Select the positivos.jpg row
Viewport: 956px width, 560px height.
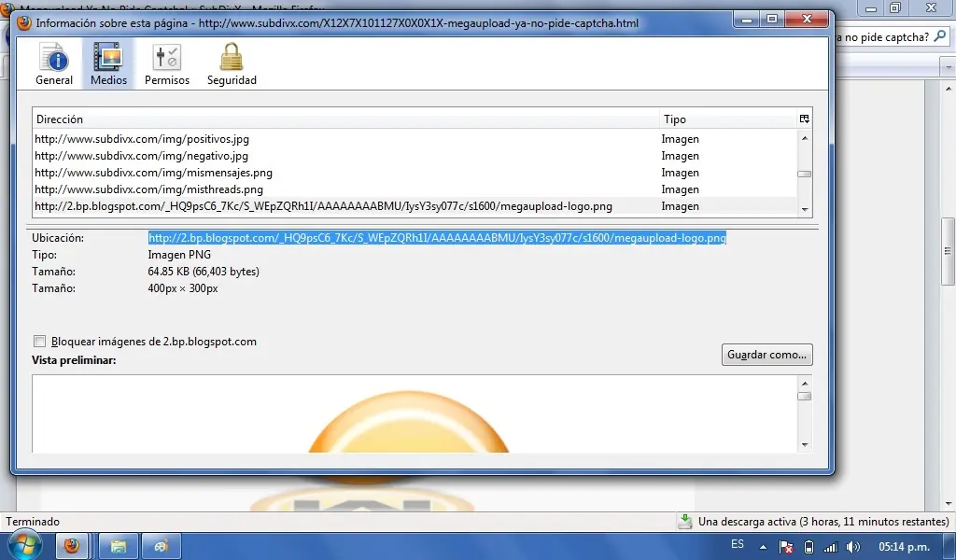[x=415, y=139]
